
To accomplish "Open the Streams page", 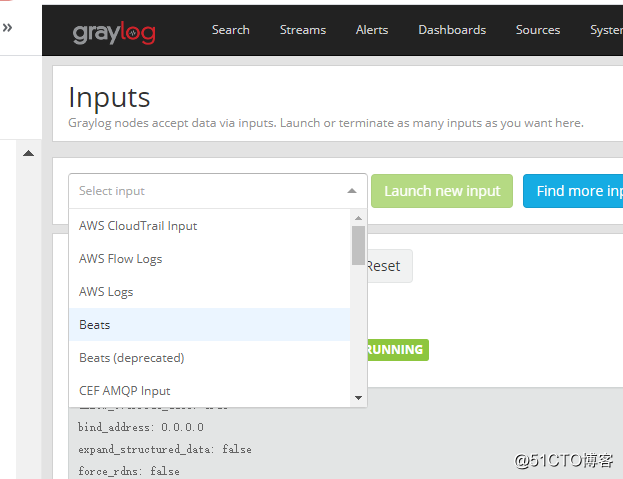I will tap(303, 30).
